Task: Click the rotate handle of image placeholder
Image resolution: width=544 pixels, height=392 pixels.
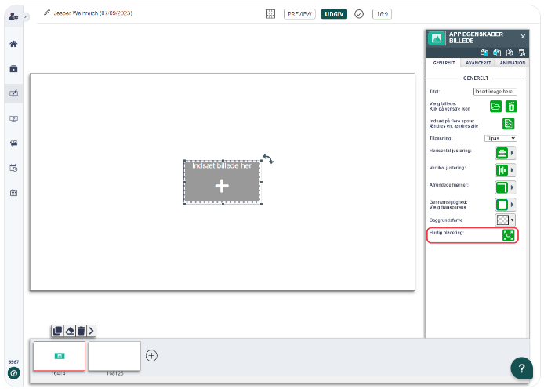Action: 268,159
